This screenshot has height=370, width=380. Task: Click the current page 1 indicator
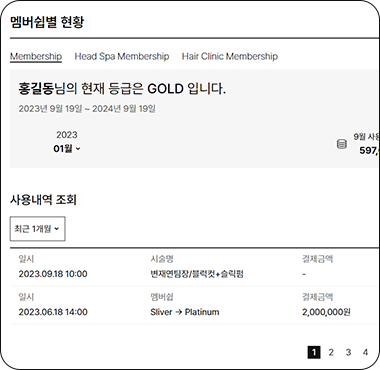(314, 352)
